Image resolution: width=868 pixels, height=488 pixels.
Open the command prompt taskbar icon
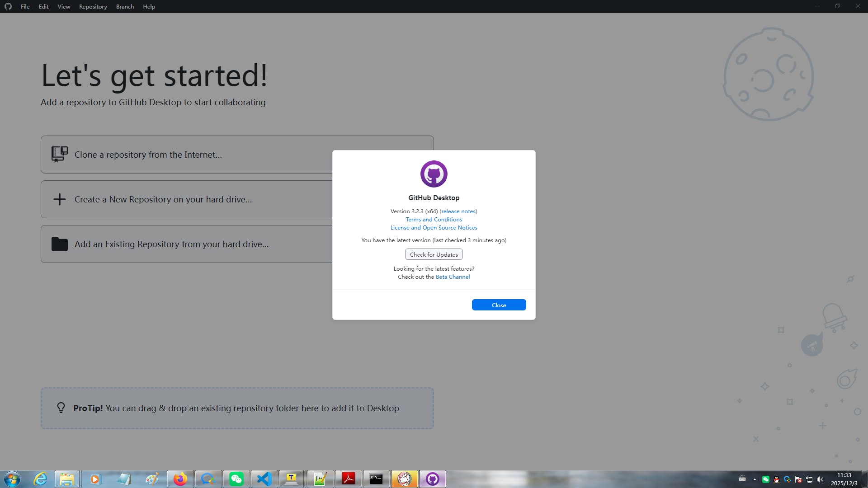pyautogui.click(x=376, y=479)
